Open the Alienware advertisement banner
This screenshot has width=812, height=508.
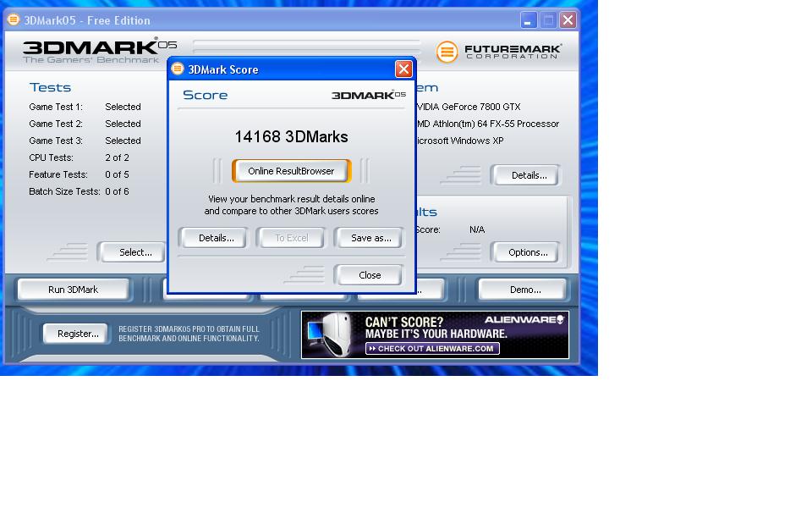point(435,335)
